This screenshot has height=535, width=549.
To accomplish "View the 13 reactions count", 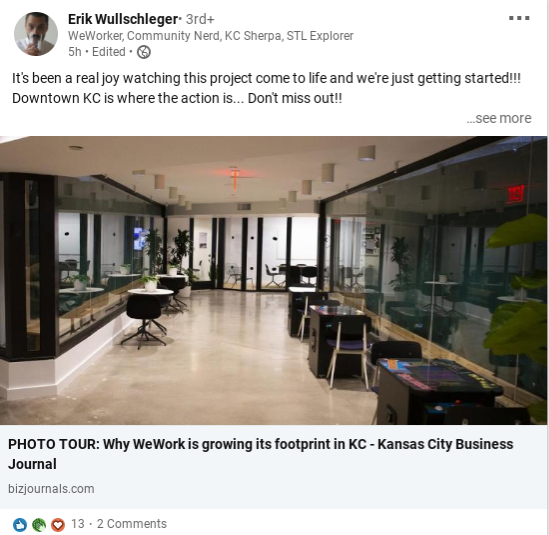I will coord(78,524).
